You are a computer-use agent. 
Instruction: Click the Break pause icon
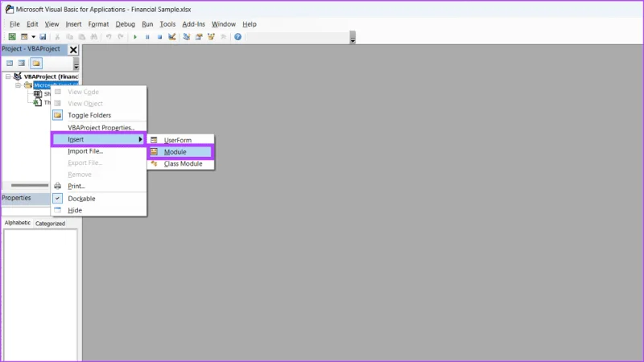[147, 37]
